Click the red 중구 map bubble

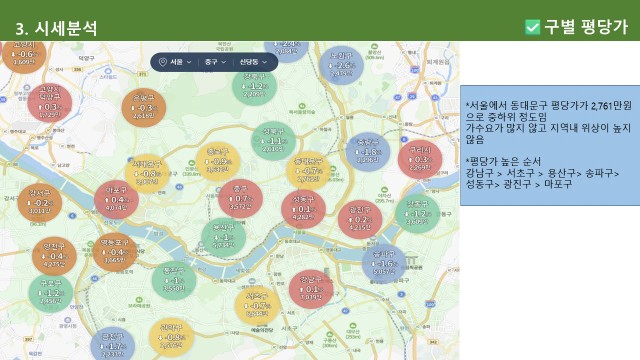240,199
